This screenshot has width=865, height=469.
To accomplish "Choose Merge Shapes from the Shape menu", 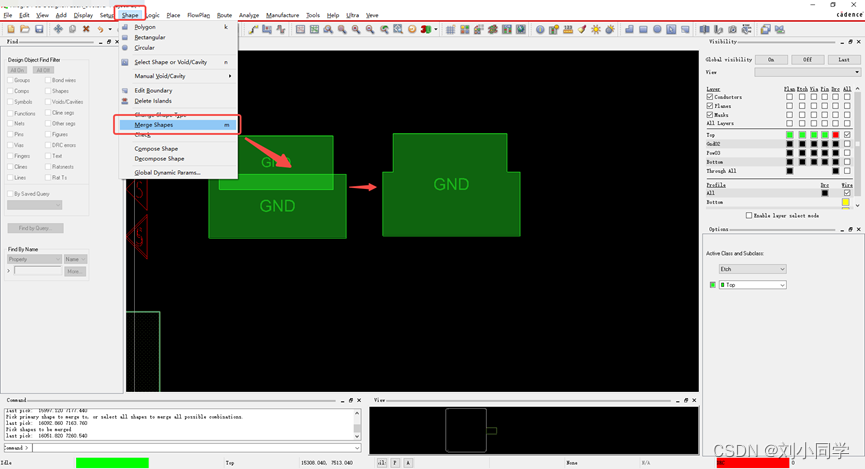I will coord(154,125).
